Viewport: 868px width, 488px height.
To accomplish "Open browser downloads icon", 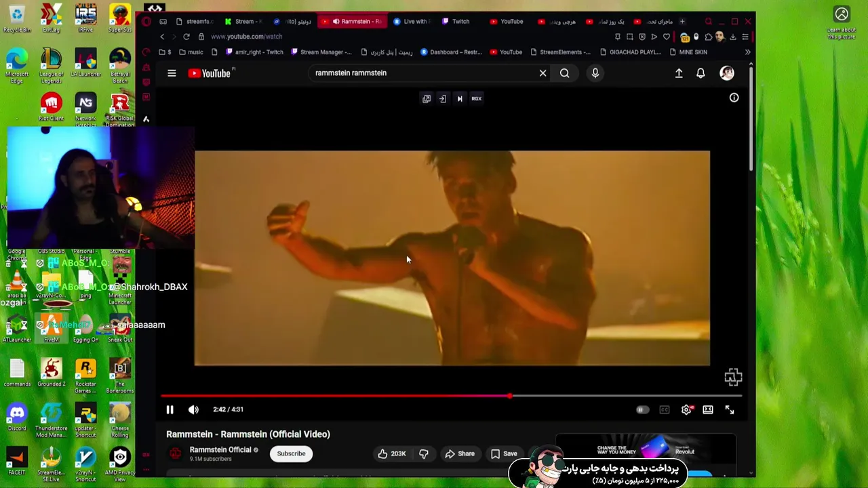I will point(733,37).
